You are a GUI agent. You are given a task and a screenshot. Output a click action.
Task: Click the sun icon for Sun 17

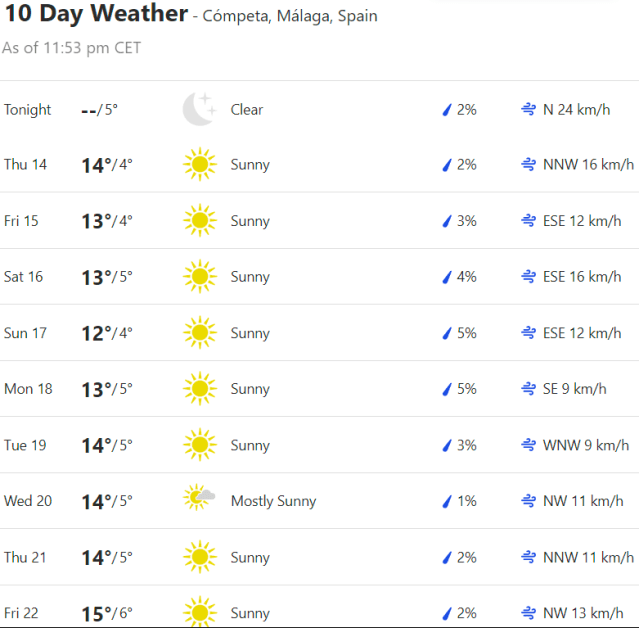199,333
